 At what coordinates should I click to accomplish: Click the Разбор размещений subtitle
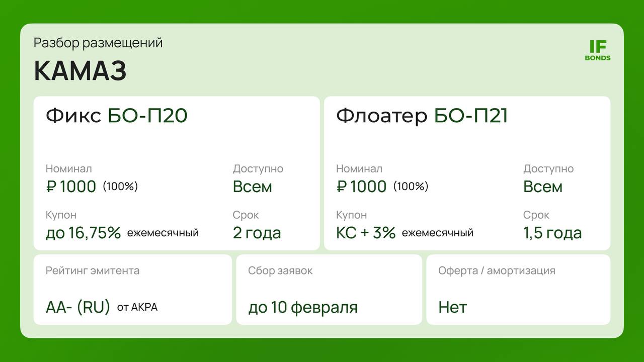(98, 43)
